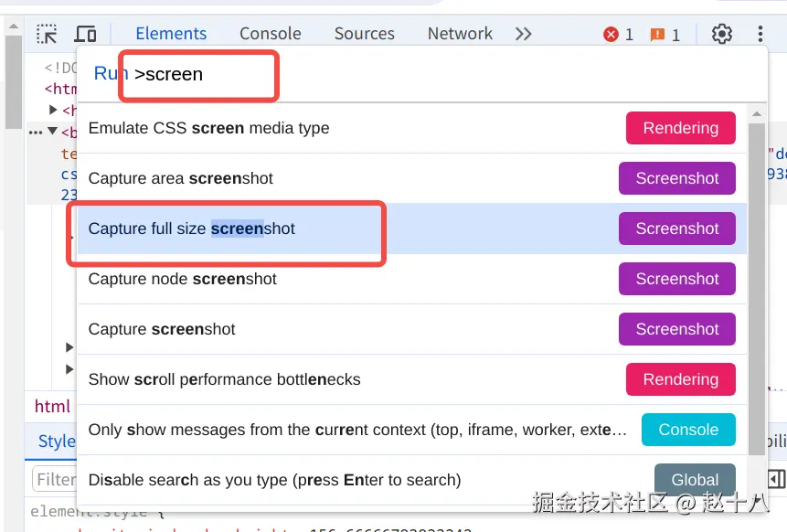The height and width of the screenshot is (532, 787).
Task: Click the command list scrollbar up arrow
Action: click(757, 114)
